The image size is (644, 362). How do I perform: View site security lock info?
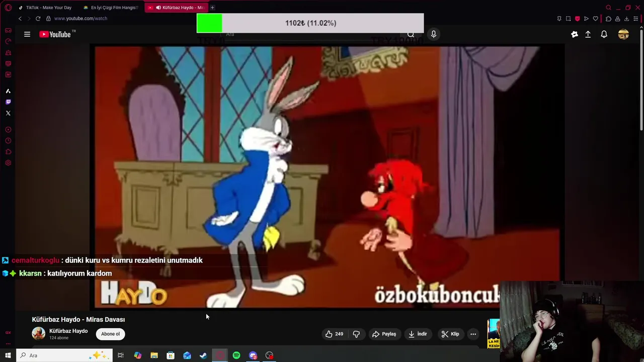click(x=48, y=19)
